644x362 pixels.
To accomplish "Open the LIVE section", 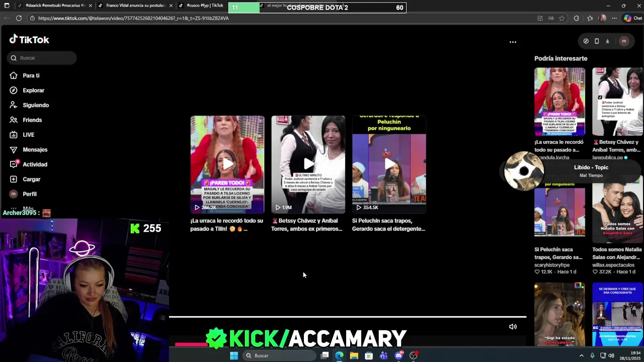I will [28, 135].
